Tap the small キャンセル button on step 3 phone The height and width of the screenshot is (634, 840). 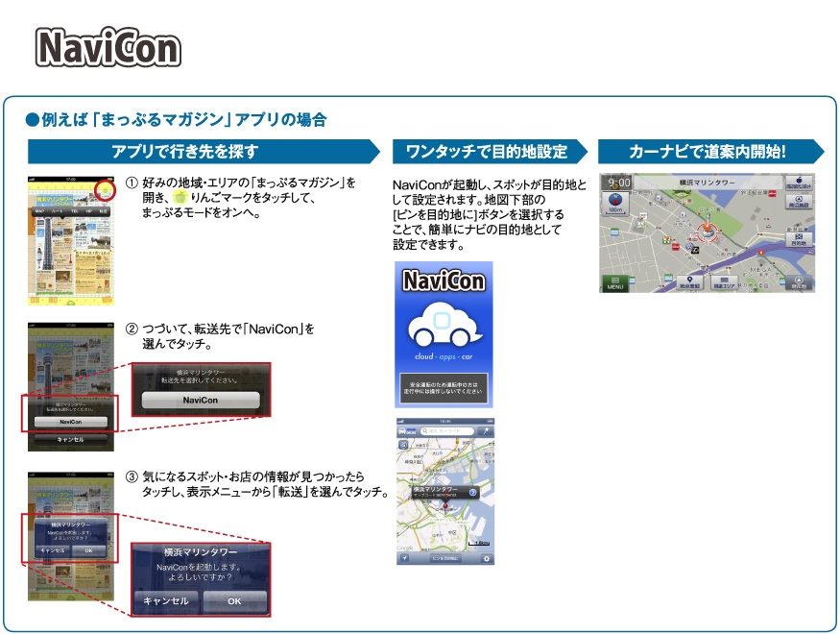pos(53,550)
